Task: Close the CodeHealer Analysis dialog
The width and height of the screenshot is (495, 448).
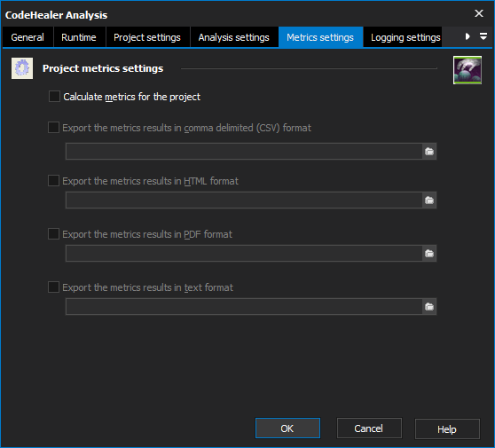Action: (x=478, y=13)
